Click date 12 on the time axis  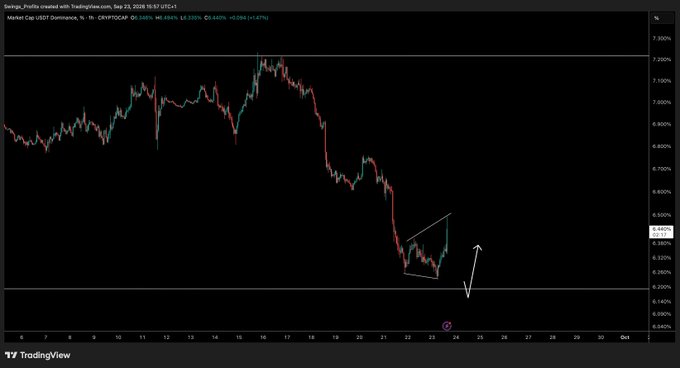167,337
